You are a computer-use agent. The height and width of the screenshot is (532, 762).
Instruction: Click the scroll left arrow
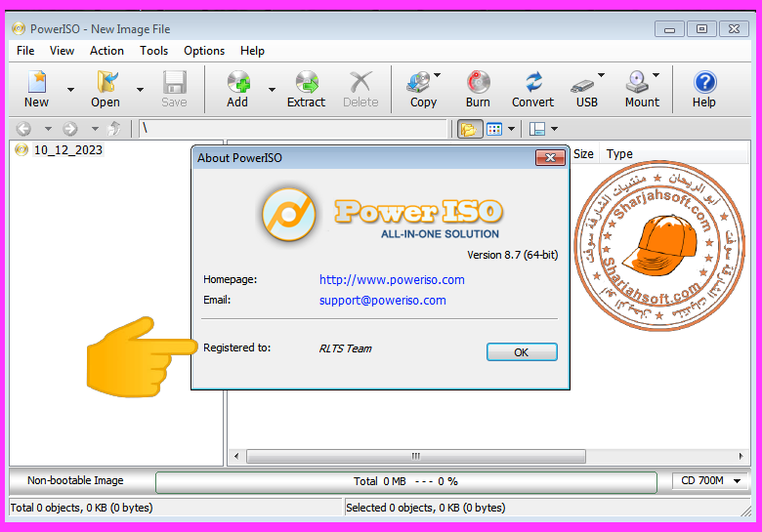236,456
